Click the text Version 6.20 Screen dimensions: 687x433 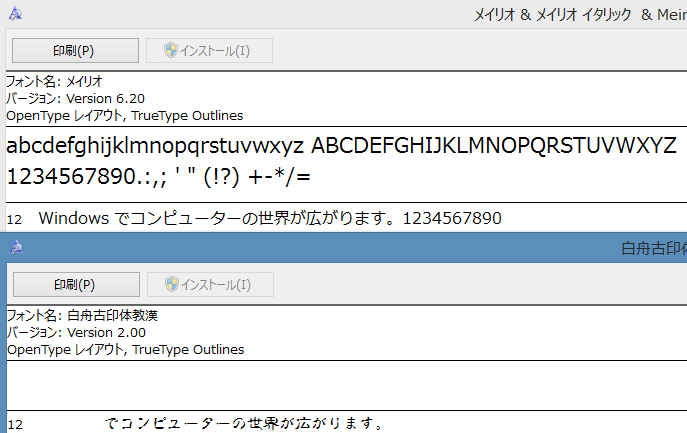point(105,99)
